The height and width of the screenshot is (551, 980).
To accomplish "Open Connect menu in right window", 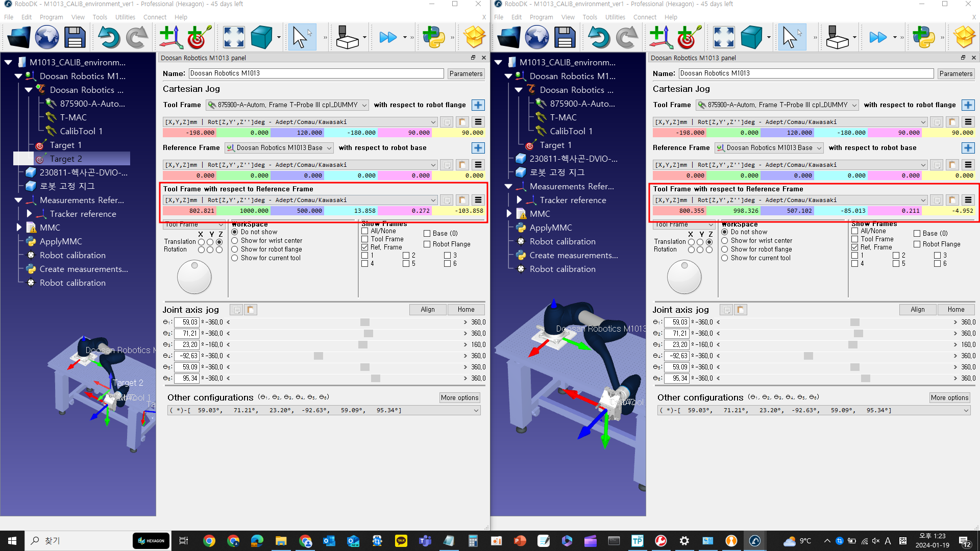I will 645,17.
